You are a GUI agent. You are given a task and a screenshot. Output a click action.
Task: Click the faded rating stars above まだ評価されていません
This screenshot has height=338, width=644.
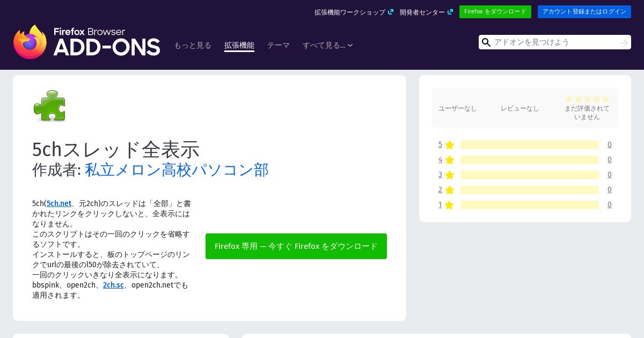coord(587,99)
